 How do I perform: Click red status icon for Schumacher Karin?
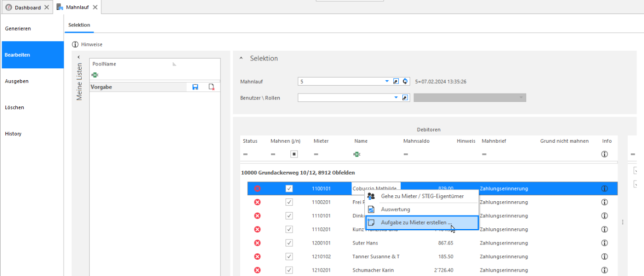(x=257, y=270)
